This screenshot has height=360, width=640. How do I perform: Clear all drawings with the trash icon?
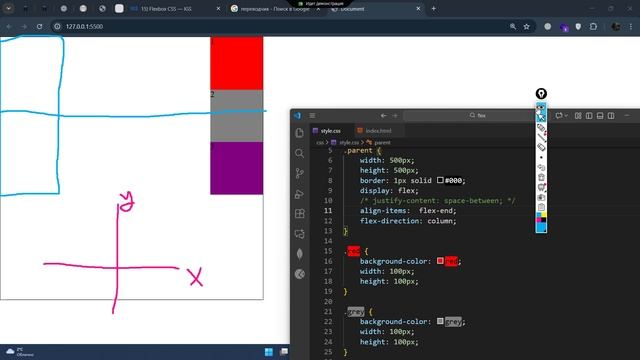click(541, 177)
